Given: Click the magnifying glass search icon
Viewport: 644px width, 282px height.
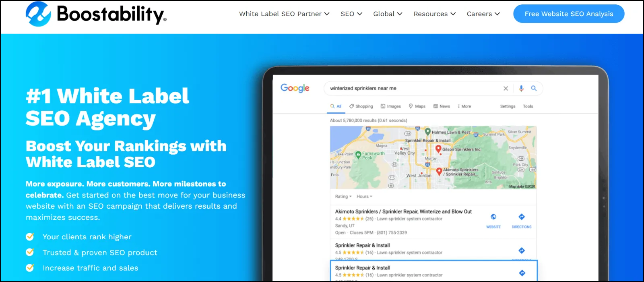Looking at the screenshot, I should click(534, 88).
